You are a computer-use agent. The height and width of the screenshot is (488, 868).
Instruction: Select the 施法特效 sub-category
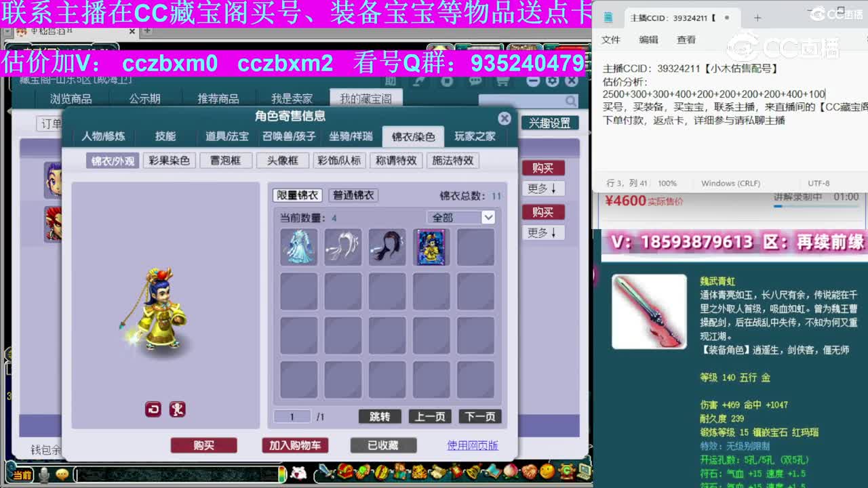(x=453, y=161)
